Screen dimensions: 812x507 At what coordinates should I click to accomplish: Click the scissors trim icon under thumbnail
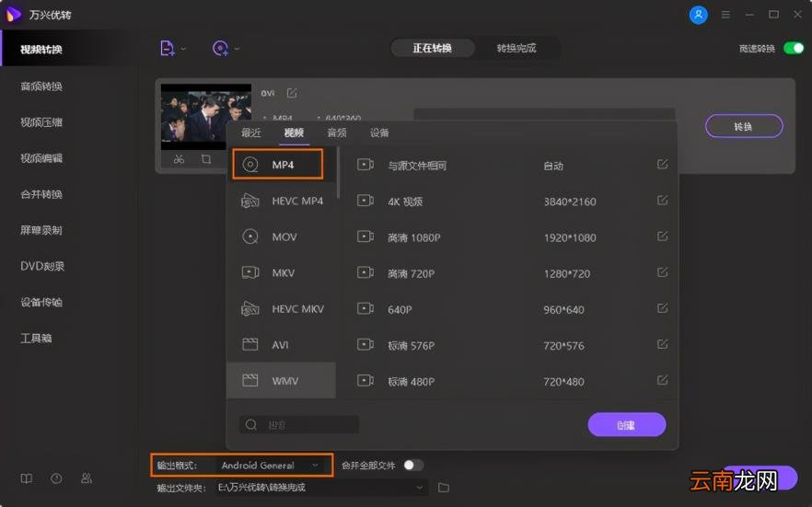coord(179,159)
